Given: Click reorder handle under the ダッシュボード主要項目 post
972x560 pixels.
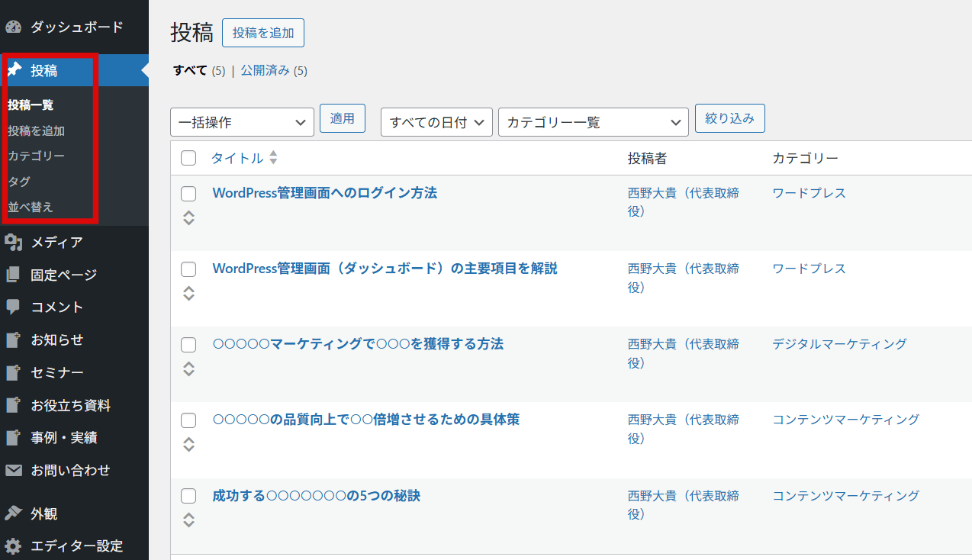Looking at the screenshot, I should coord(188,293).
